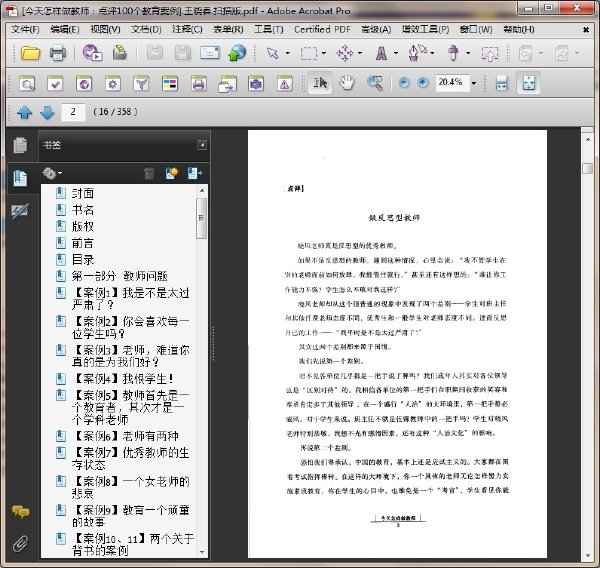Open a file with the folder icon
Screen dimensions: 600x568
[x=30, y=53]
